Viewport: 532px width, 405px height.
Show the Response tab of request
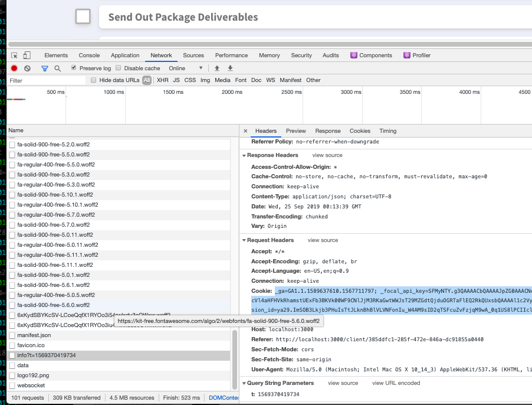pos(328,131)
